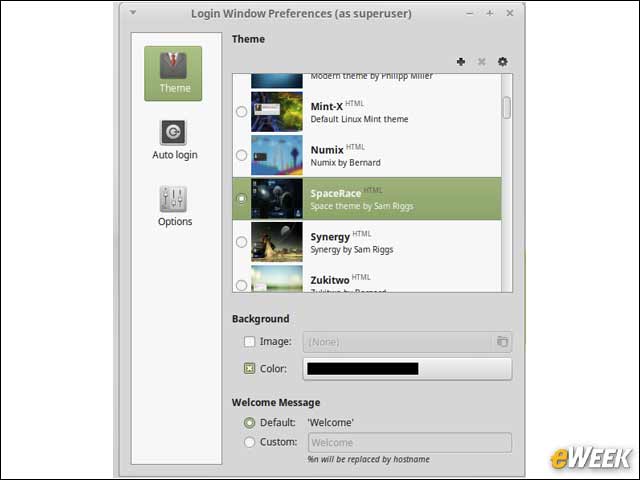Image resolution: width=640 pixels, height=480 pixels.
Task: Click the SpaceRace theme thumbnail
Action: coord(277,198)
